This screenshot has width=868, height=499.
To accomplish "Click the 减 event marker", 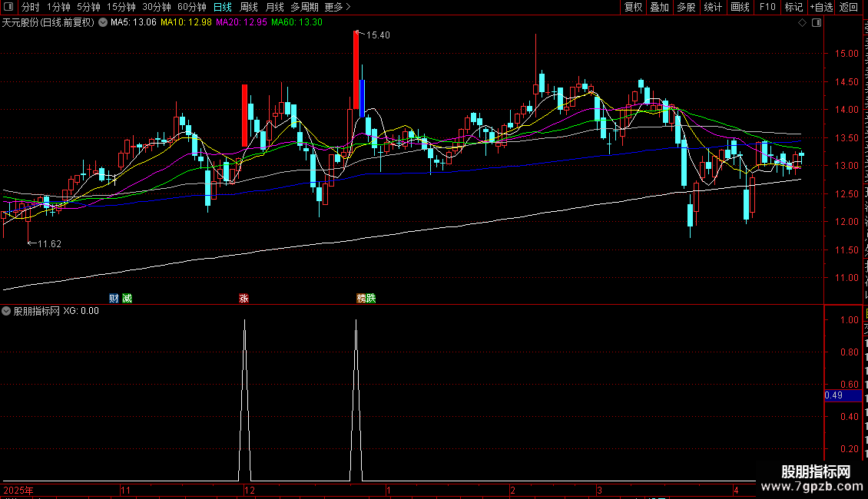I will pos(128,298).
